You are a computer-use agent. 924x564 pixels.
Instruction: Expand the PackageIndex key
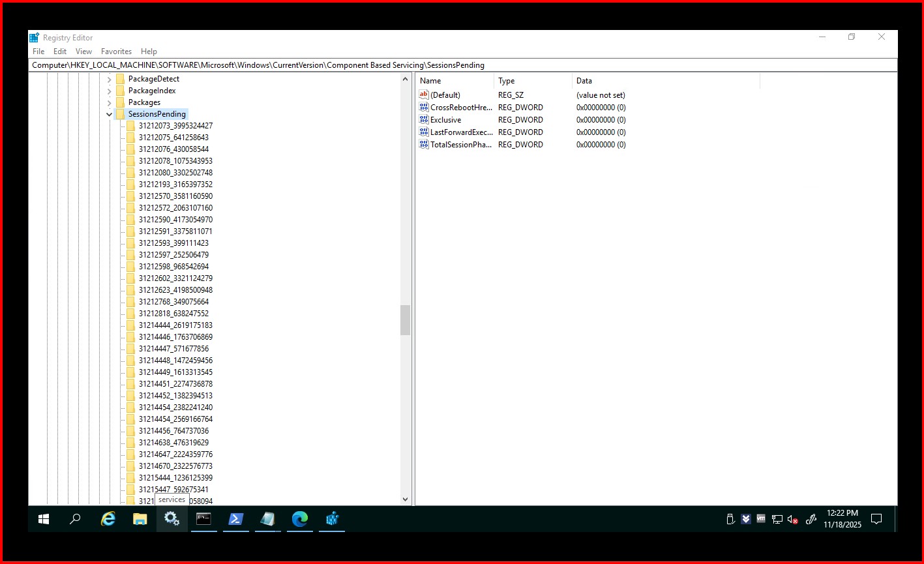[x=110, y=91]
